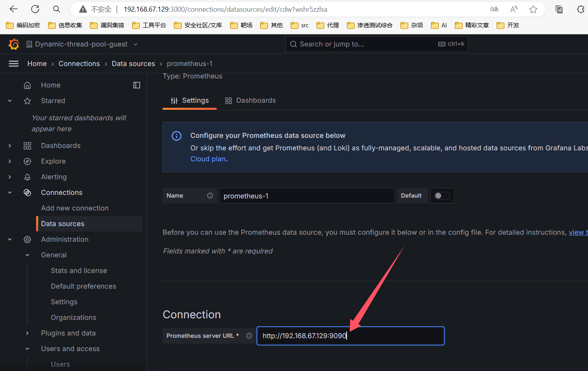Click the Alerting bell icon

(x=27, y=177)
